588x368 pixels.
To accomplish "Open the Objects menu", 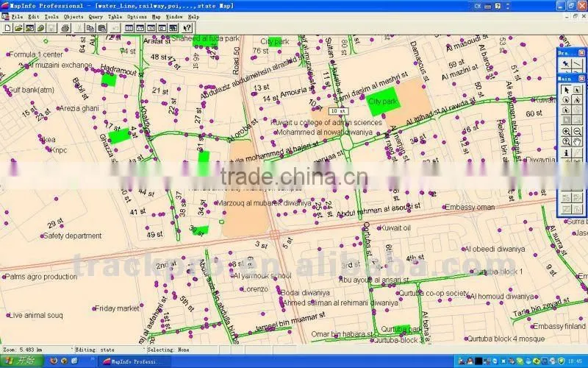I will point(73,17).
